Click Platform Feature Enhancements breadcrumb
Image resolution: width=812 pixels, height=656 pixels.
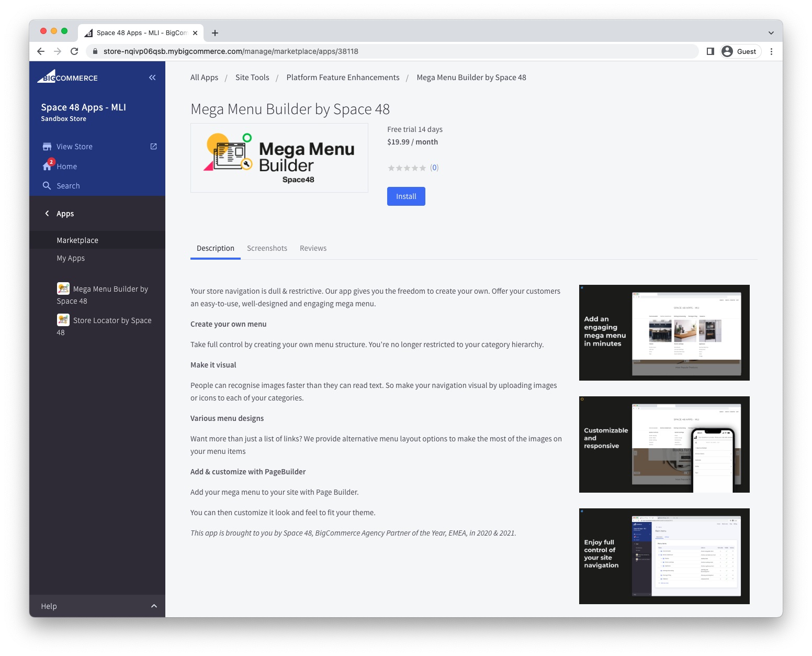343,77
